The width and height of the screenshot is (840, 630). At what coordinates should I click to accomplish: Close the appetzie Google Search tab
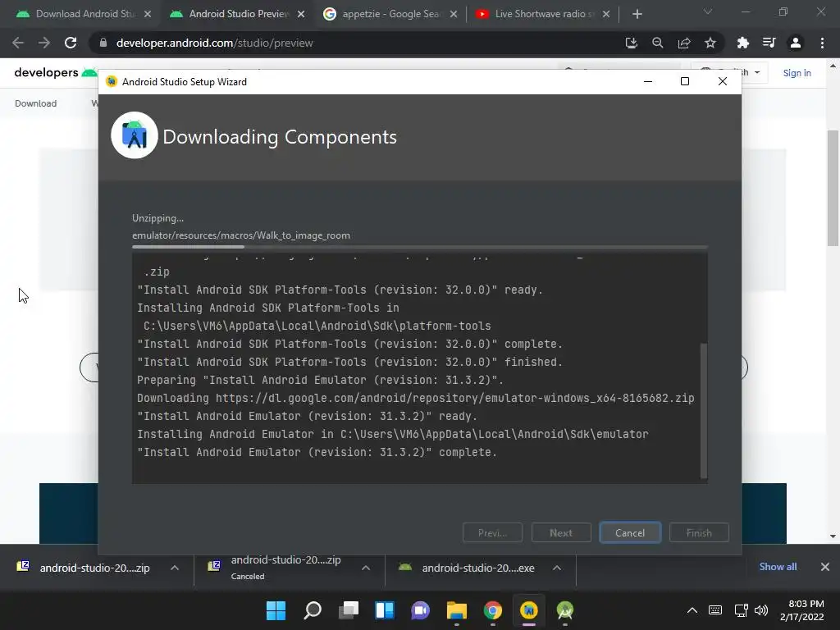tap(454, 15)
